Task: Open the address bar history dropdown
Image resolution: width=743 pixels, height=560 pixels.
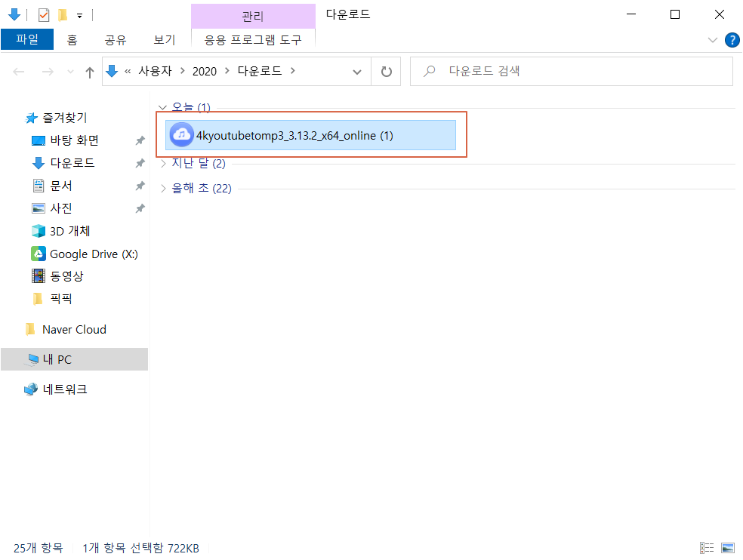Action: 357,72
